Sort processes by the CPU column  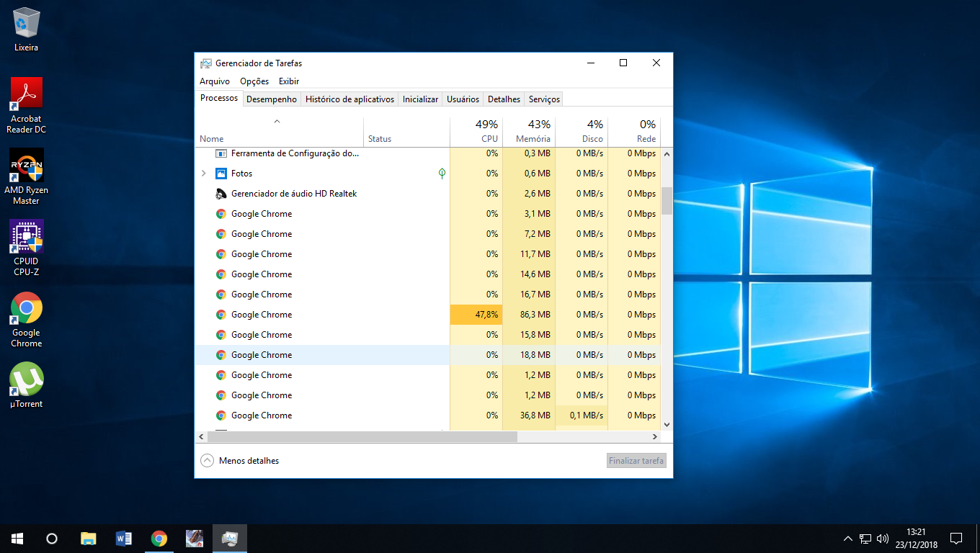[x=476, y=132]
